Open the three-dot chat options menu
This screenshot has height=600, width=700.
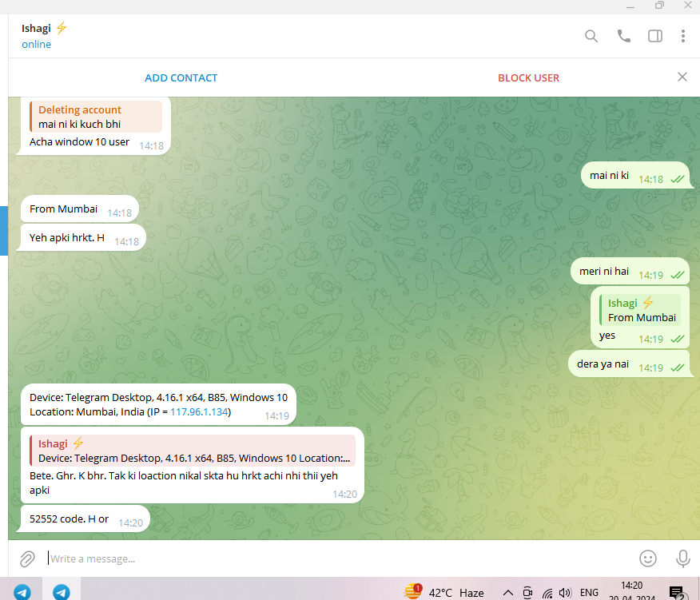point(683,36)
